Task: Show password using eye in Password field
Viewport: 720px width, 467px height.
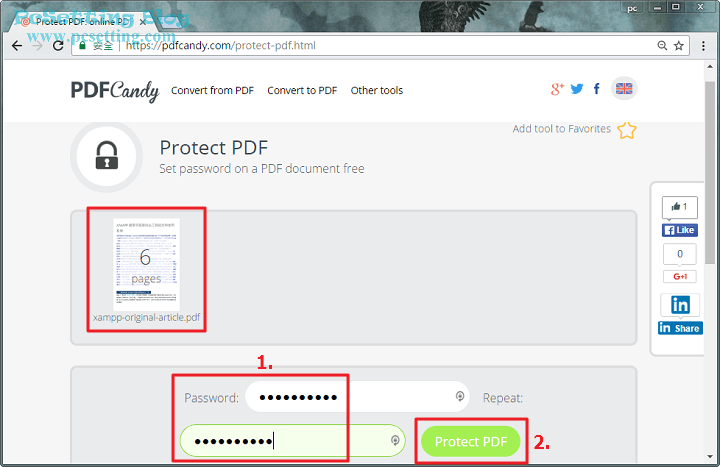Action: 460,396
